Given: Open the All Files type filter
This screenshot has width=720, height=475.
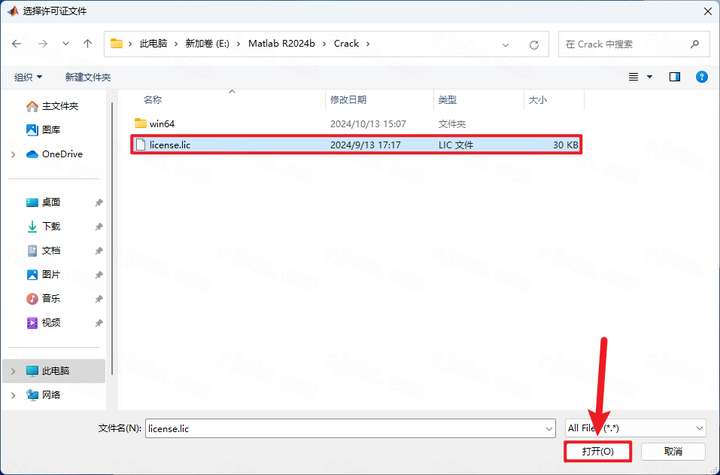Looking at the screenshot, I should (635, 428).
